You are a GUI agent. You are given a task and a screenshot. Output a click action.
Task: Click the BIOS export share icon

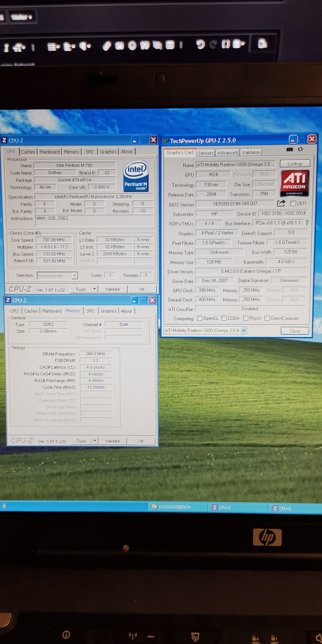click(281, 203)
